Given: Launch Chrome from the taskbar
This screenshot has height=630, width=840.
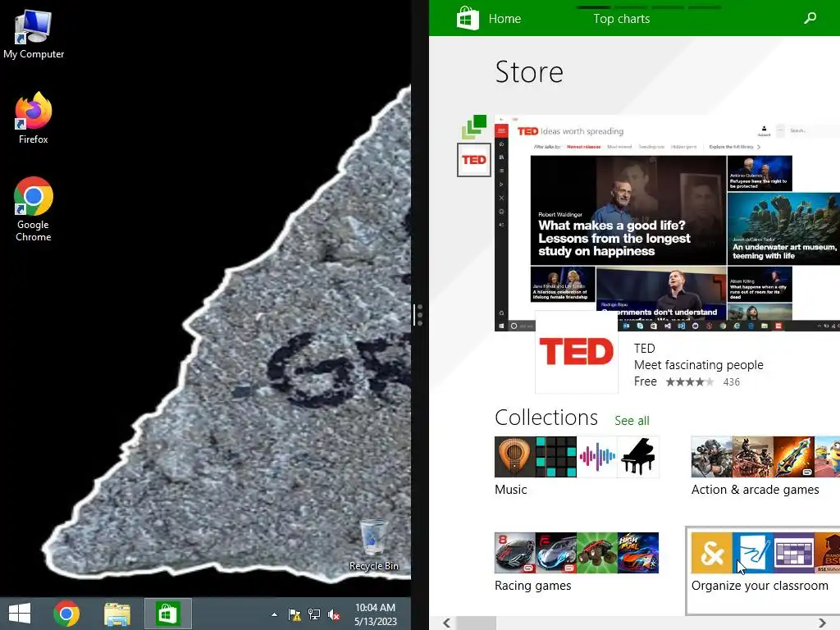Looking at the screenshot, I should click(x=66, y=614).
